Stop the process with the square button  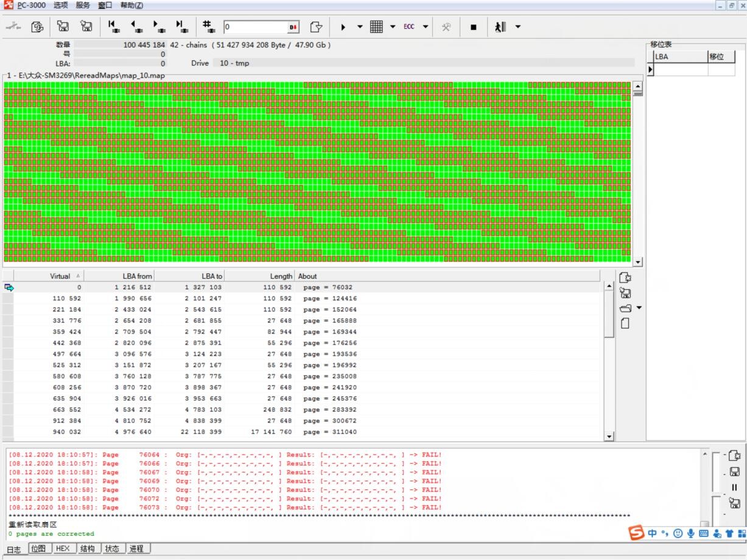pos(474,27)
